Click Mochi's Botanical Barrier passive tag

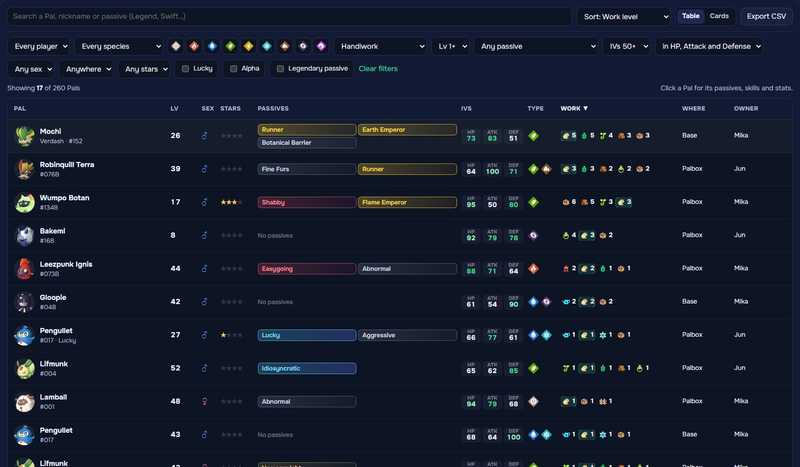pyautogui.click(x=307, y=143)
